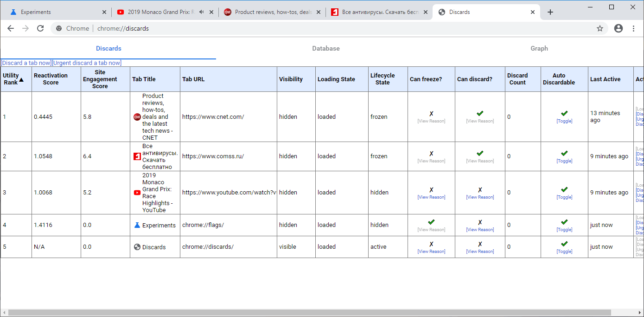The image size is (644, 317).
Task: Close the Discards browser tab
Action: click(533, 12)
